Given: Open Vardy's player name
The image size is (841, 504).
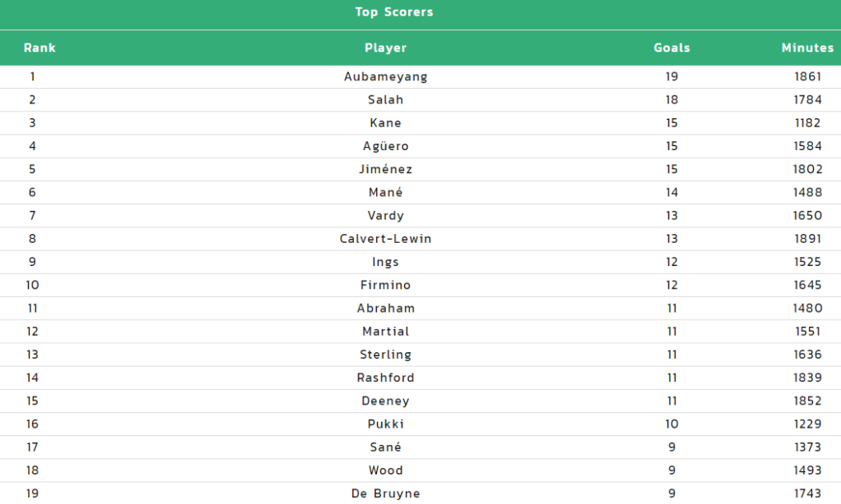Looking at the screenshot, I should (x=386, y=216).
